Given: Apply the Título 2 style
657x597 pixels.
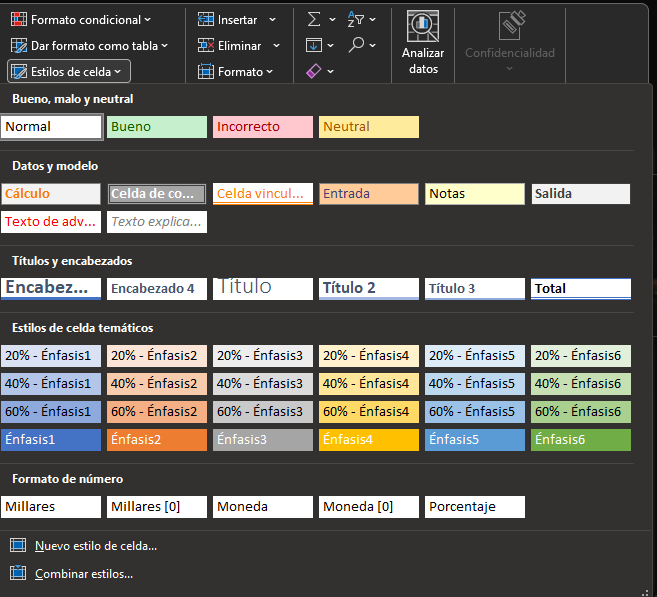Looking at the screenshot, I should 369,289.
